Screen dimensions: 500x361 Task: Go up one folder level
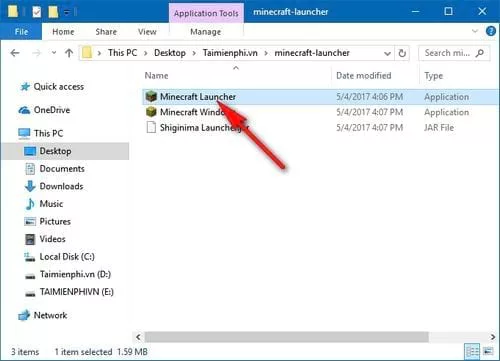point(69,53)
